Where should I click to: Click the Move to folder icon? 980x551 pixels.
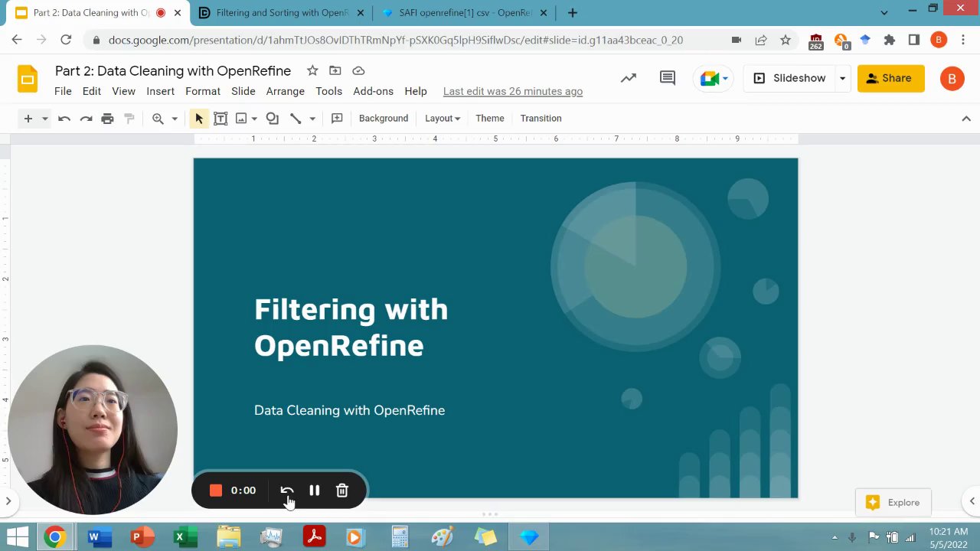(335, 70)
